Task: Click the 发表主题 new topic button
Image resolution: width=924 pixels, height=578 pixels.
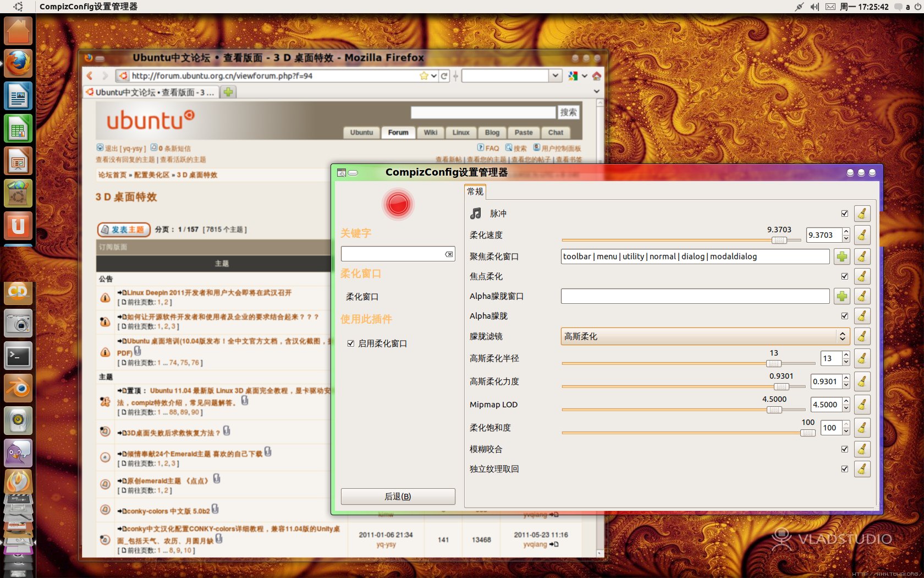Action: (124, 230)
